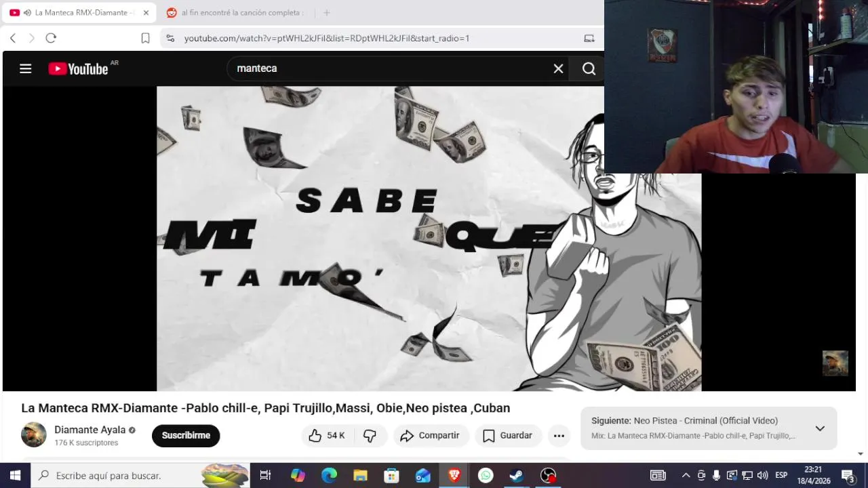Click the page scrollbar down arrow
This screenshot has height=488, width=868.
pos(861,454)
